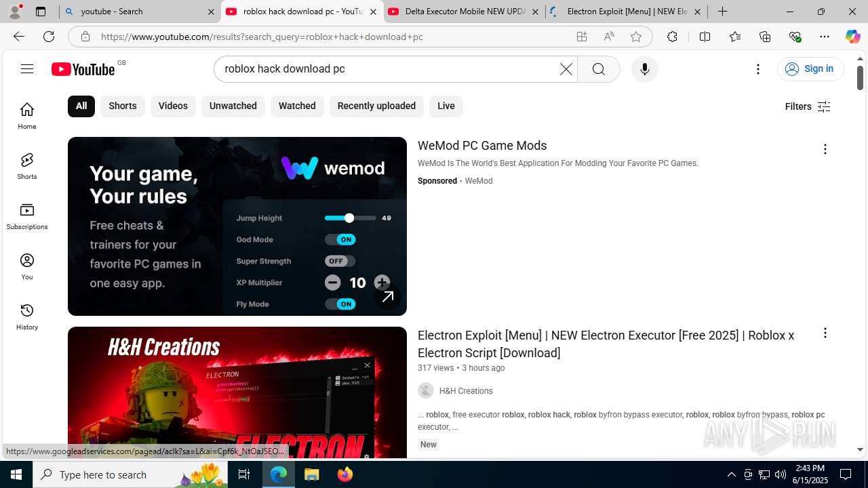Image resolution: width=868 pixels, height=488 pixels.
Task: Open the H&H Creations channel link
Action: (466, 391)
